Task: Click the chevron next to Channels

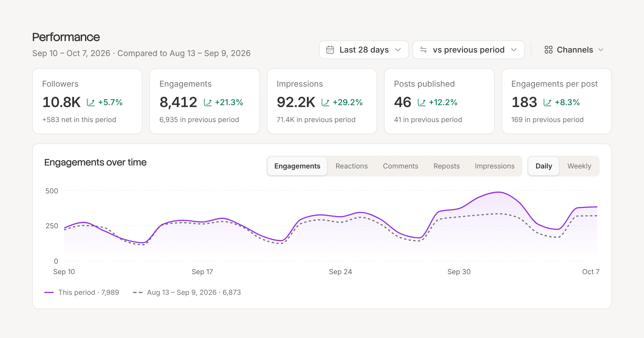Action: pos(601,50)
